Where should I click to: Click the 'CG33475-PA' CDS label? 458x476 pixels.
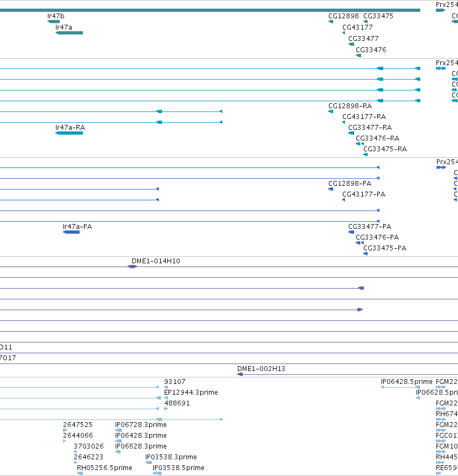[385, 248]
